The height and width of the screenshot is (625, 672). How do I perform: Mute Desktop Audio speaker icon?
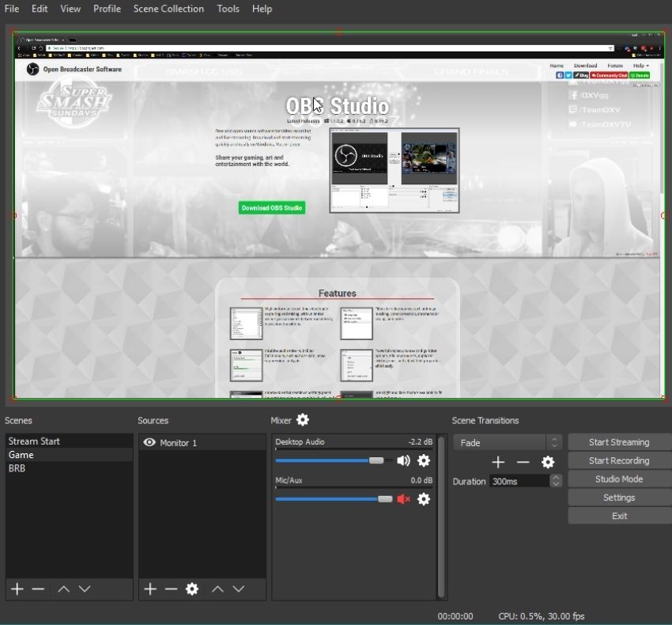tap(403, 460)
